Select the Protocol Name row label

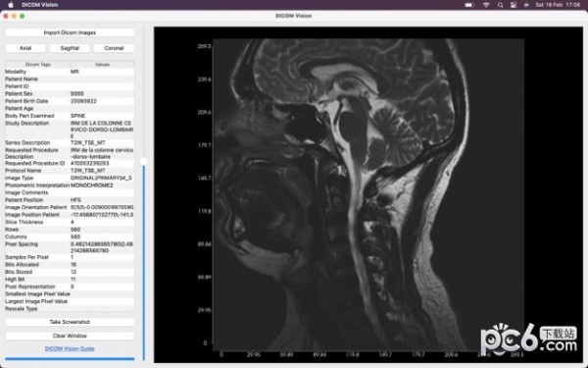point(24,171)
